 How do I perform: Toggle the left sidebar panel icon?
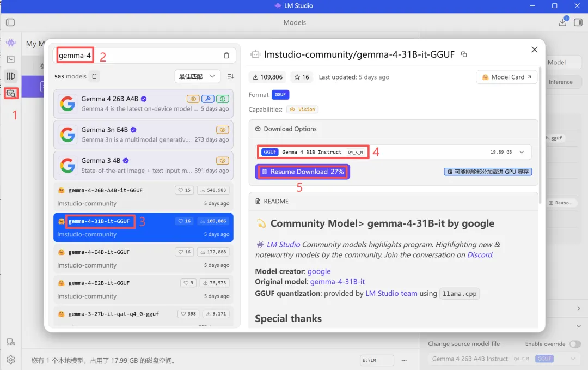pos(10,22)
